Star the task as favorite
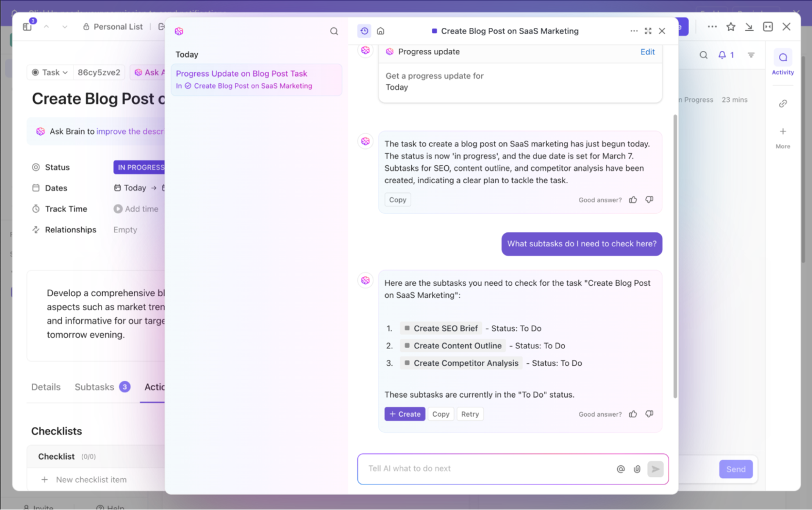The width and height of the screenshot is (812, 510). coord(731,27)
